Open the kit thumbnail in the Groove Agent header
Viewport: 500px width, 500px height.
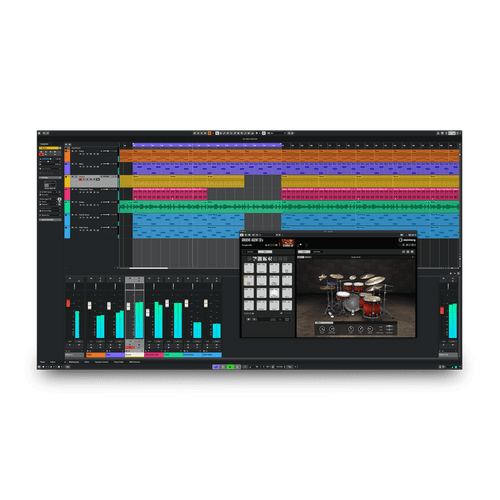tap(288, 242)
